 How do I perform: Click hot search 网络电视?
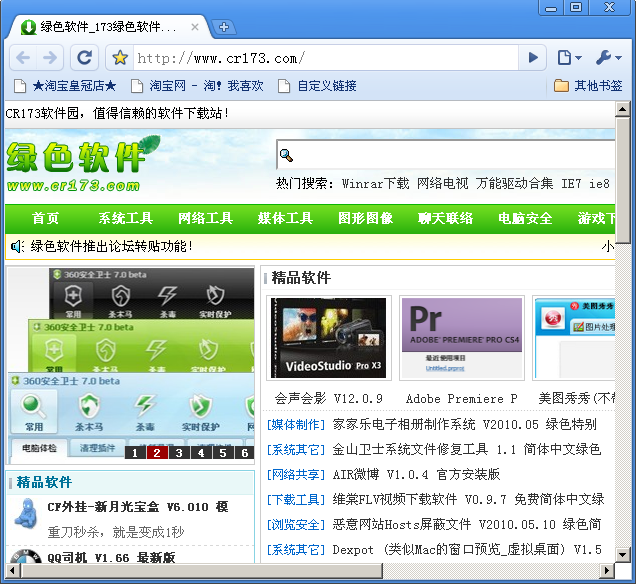click(x=443, y=184)
